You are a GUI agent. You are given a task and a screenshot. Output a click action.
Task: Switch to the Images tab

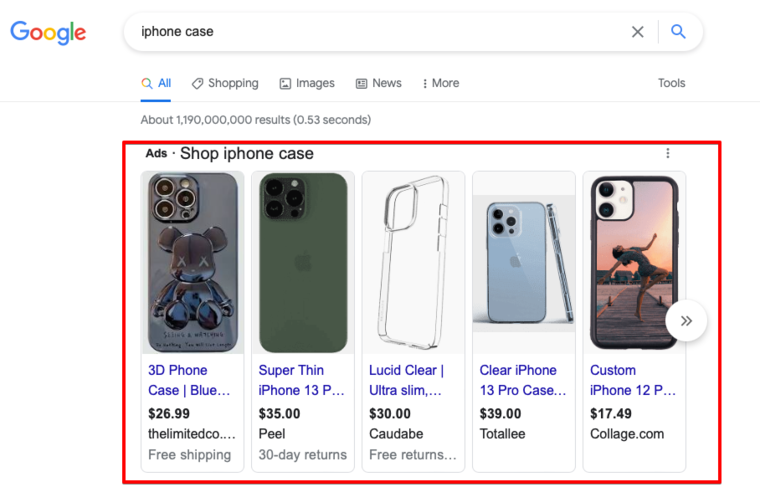[x=307, y=83]
